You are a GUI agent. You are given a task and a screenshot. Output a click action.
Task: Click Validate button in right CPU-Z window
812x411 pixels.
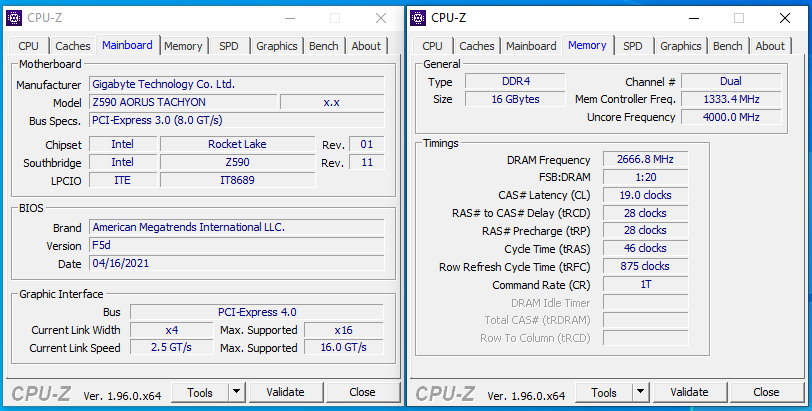pyautogui.click(x=689, y=393)
